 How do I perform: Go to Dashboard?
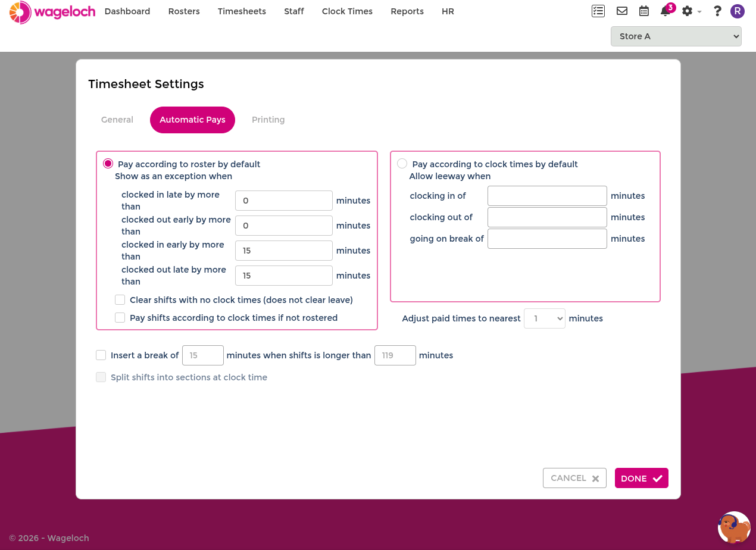click(x=127, y=11)
